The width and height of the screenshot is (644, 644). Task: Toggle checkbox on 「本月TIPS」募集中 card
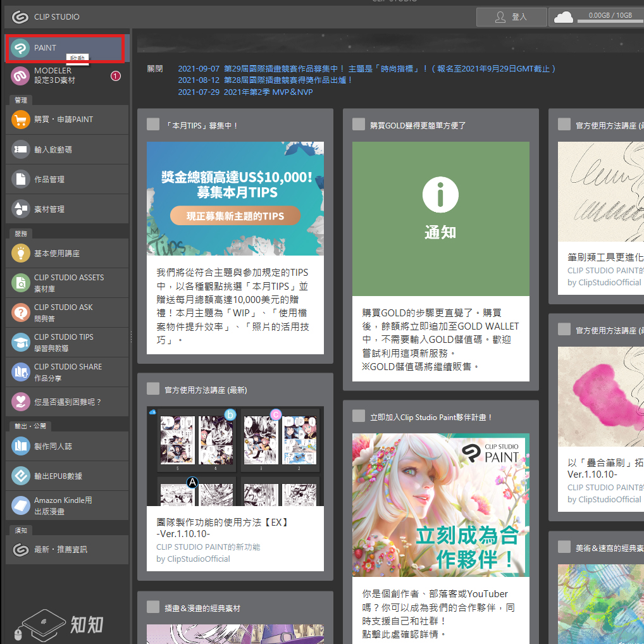153,124
